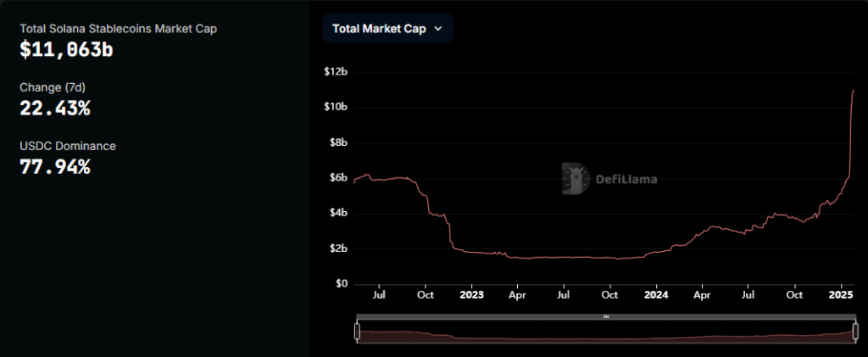Click the chevron arrow beside Total Market Cap
Image resolution: width=868 pixels, height=357 pixels.
click(x=438, y=29)
